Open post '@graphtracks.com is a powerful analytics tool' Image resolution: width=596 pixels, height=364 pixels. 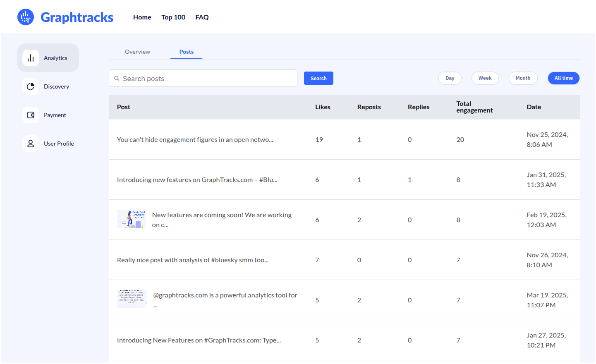coord(225,300)
